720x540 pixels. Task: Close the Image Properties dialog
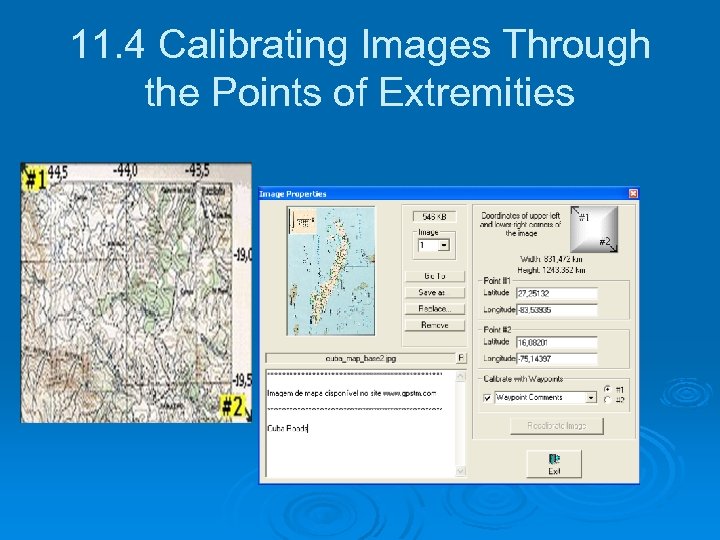(x=633, y=194)
